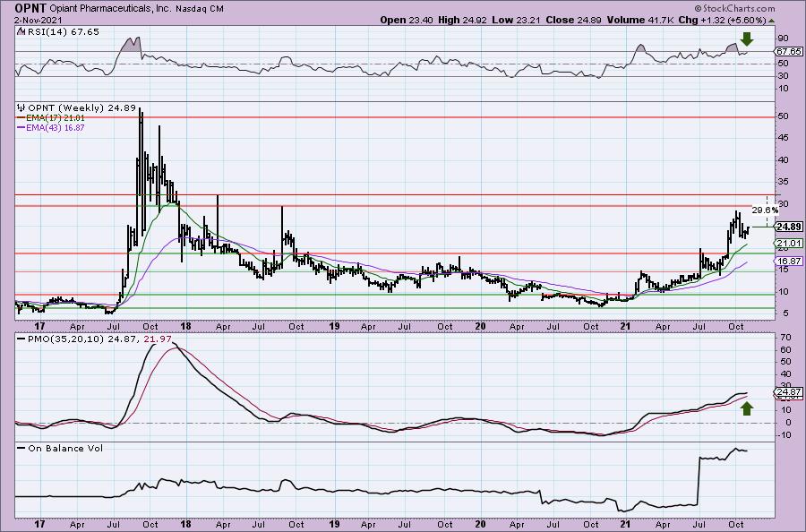This screenshot has width=806, height=532.
Task: Click the 67.65 RSI value tag on right axis
Action: pyautogui.click(x=788, y=52)
